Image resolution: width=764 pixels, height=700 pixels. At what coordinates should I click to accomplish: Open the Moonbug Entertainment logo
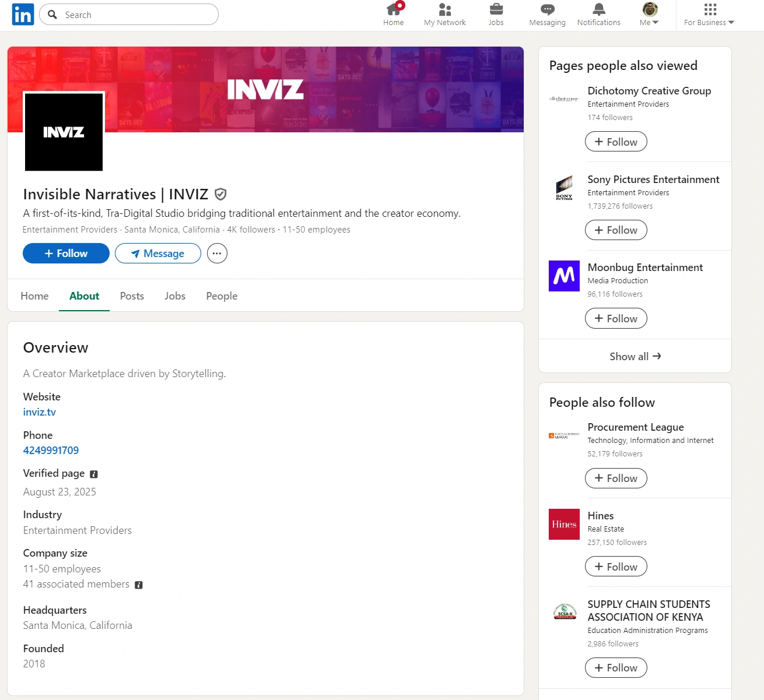pos(564,276)
